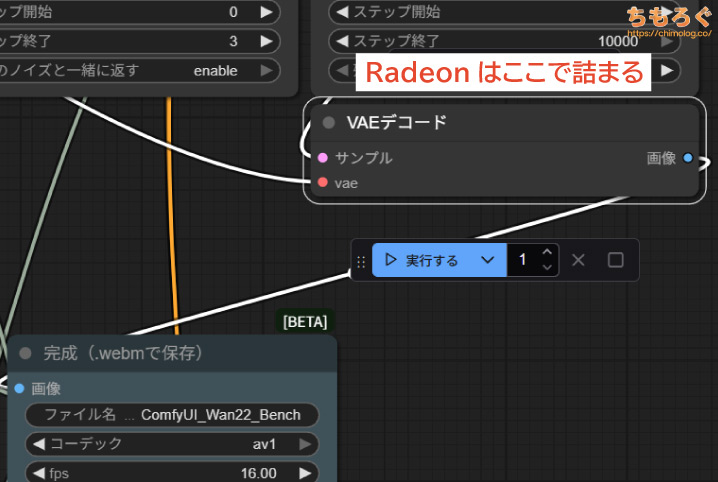Click the enable value of ノイズと一緒に返す

tap(215, 71)
